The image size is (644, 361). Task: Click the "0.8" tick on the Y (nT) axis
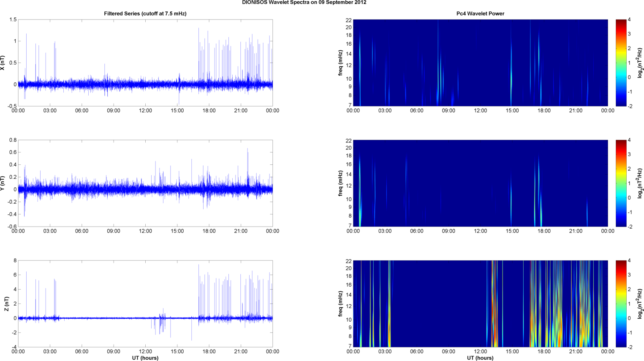click(x=13, y=140)
